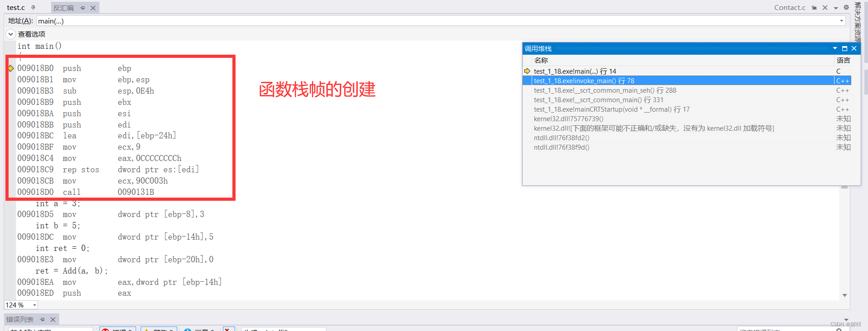
Task: Click instruction 009018EA mov eax,dword ptr [ebp-14h]
Action: click(x=120, y=282)
